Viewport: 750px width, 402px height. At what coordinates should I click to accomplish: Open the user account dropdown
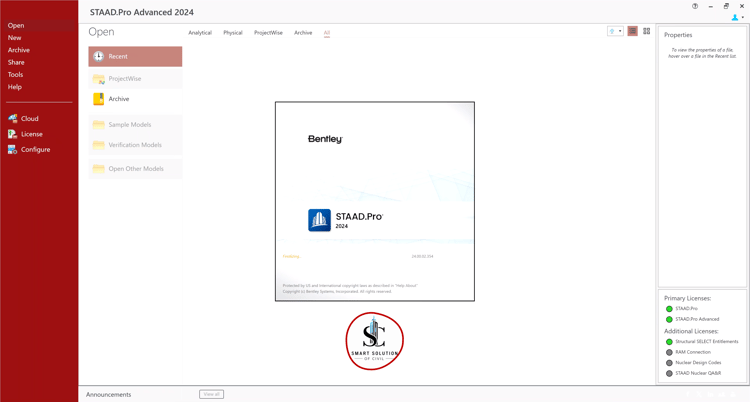pyautogui.click(x=738, y=18)
